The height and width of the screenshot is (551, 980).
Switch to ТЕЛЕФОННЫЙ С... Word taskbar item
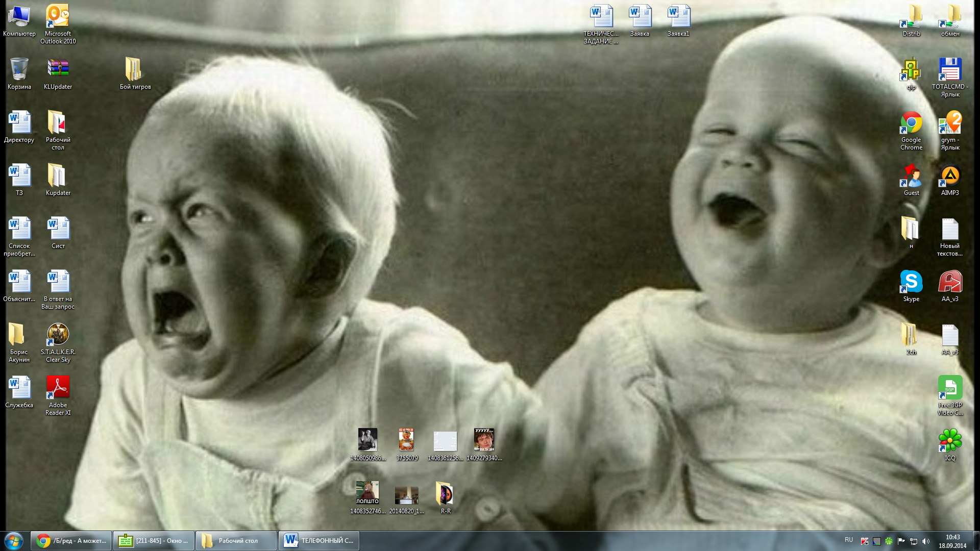coord(319,541)
